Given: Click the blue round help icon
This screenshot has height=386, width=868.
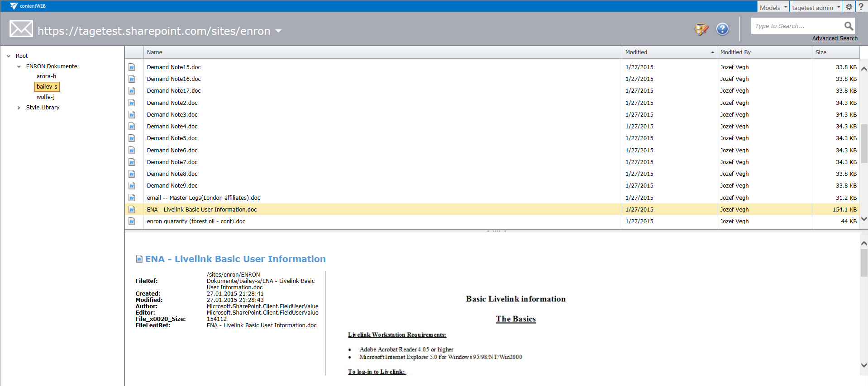Looking at the screenshot, I should 722,29.
